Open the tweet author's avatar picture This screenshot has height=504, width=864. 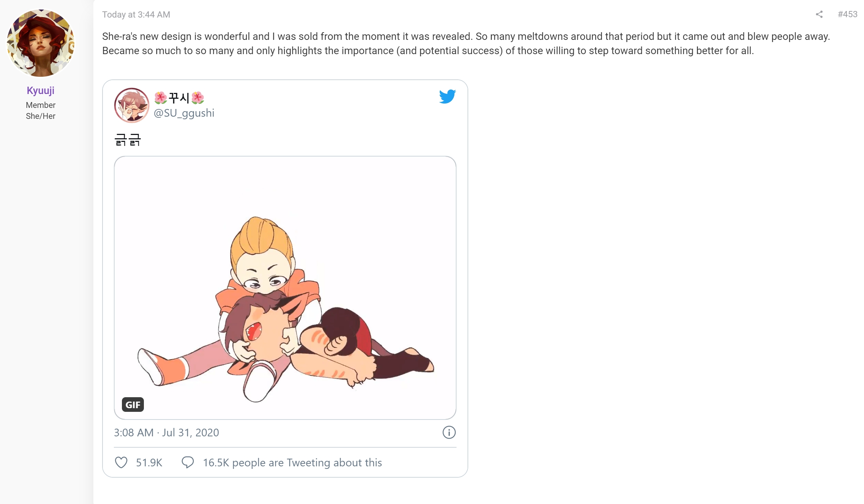131,105
